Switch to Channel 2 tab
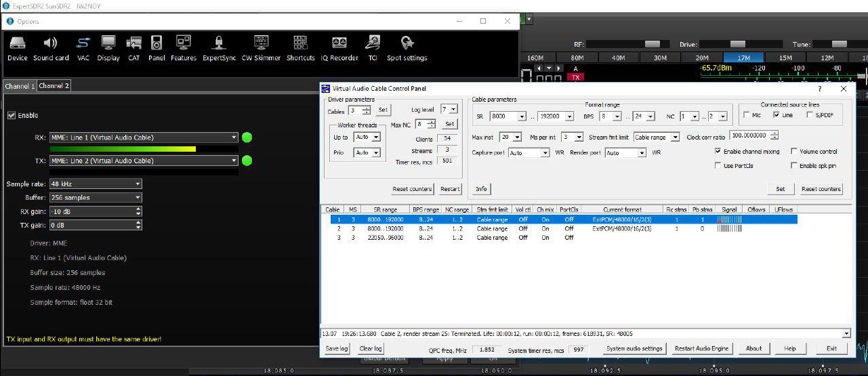 (54, 86)
